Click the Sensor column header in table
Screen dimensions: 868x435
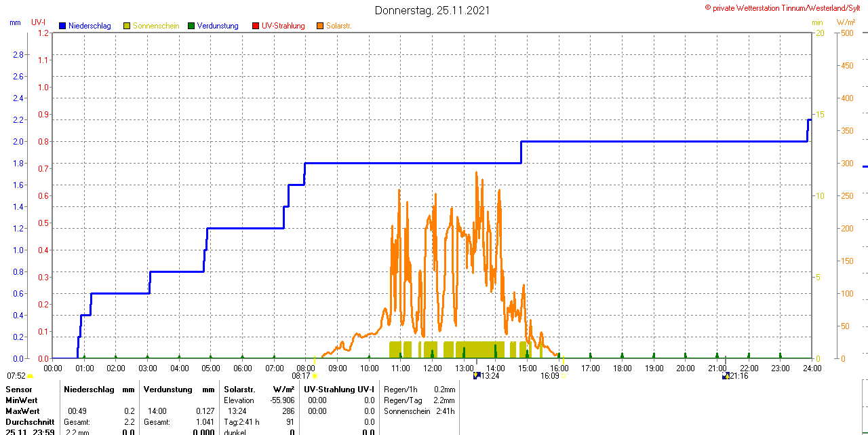pos(19,390)
